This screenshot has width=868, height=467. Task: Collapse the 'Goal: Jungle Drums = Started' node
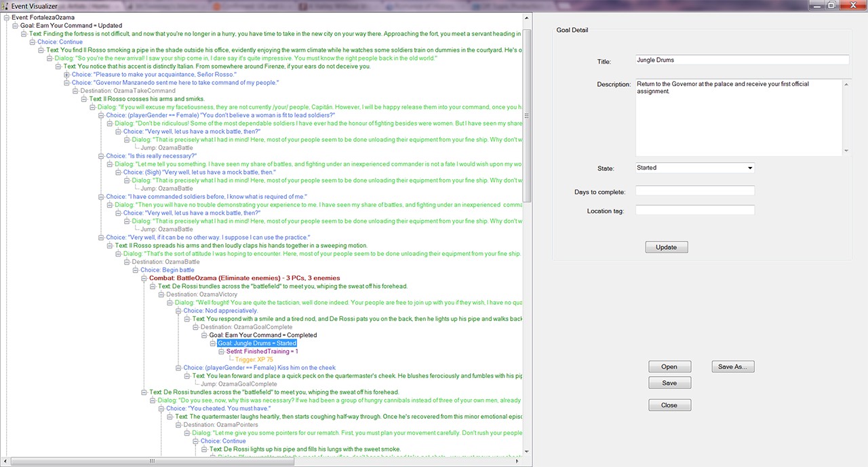[x=212, y=343]
